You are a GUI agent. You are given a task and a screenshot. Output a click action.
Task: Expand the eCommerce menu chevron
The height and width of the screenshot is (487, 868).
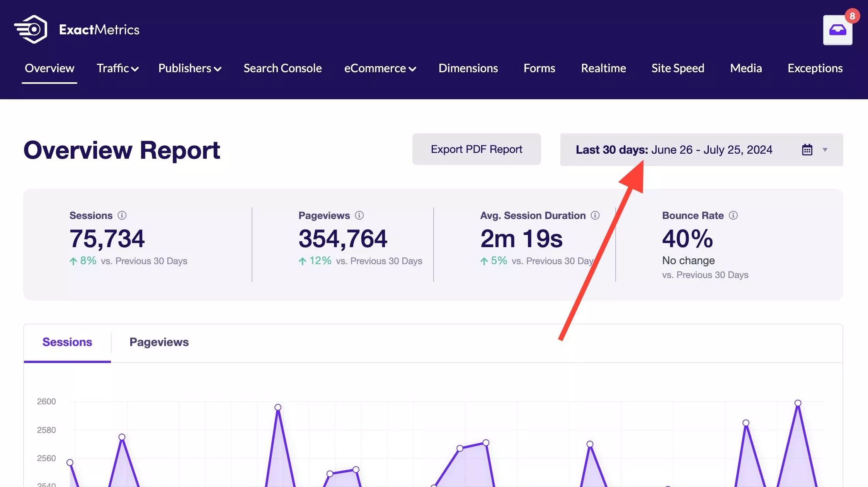(x=412, y=69)
